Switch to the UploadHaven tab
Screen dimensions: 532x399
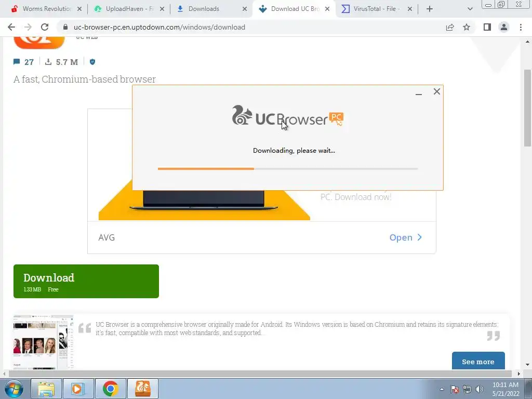click(129, 9)
